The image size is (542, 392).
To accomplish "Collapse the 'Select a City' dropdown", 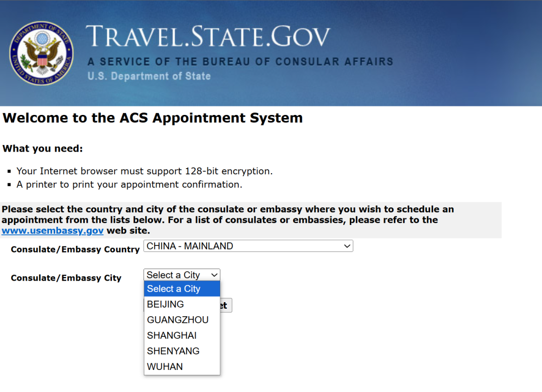I will (x=182, y=275).
